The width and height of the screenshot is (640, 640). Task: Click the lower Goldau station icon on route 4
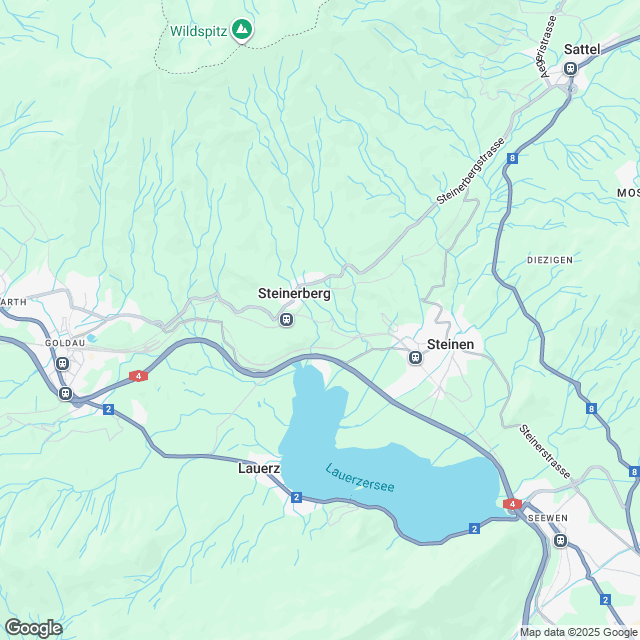click(x=65, y=393)
